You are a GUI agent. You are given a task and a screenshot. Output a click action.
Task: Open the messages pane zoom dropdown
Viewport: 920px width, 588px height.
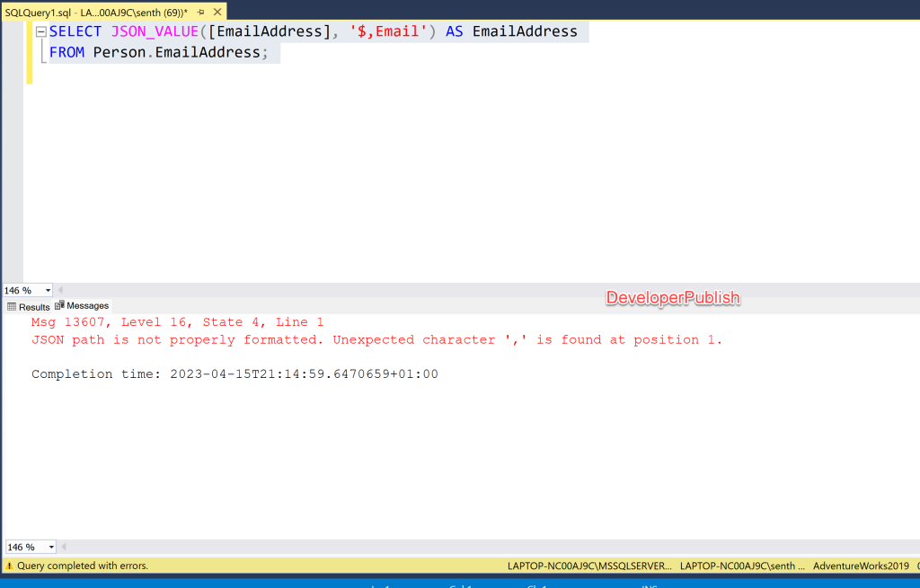pyautogui.click(x=50, y=547)
